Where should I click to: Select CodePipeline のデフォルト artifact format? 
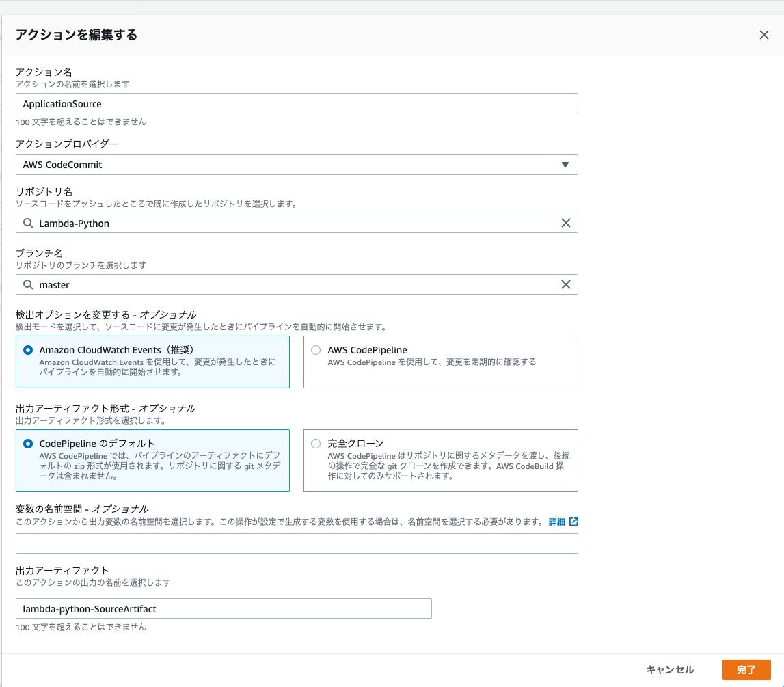tap(152, 461)
